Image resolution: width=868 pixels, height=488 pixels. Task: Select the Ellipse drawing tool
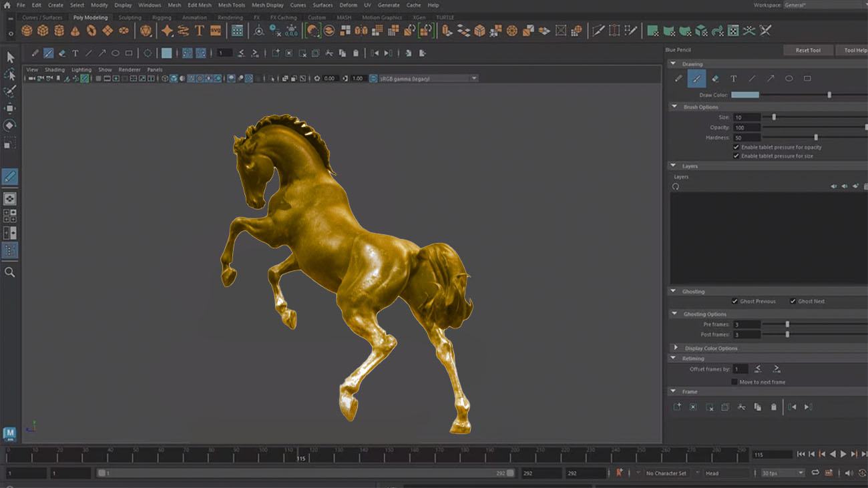789,78
